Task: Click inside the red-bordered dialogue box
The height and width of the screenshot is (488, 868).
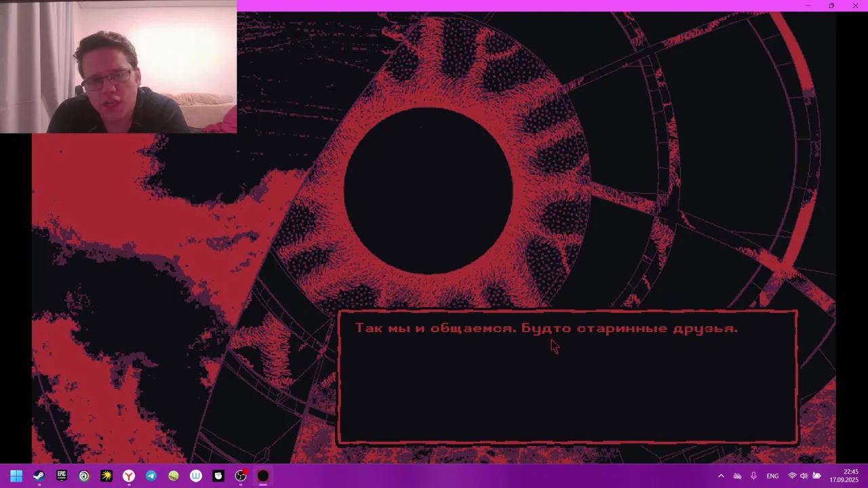Action: 568,378
